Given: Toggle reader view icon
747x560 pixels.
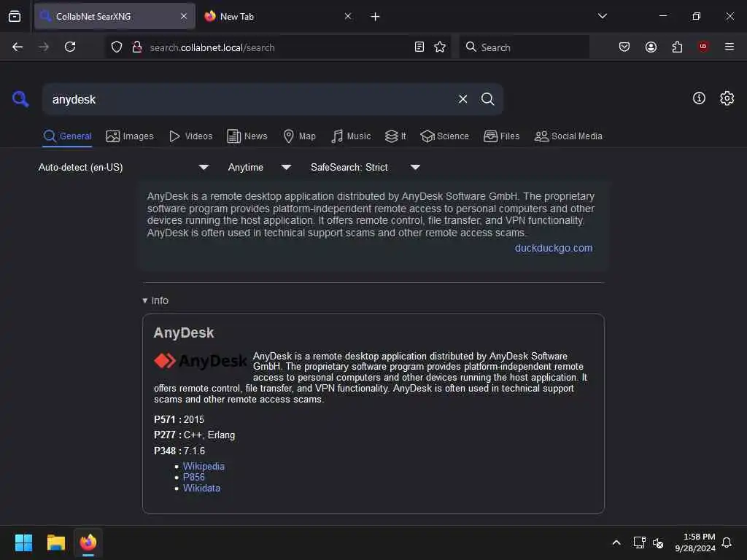Looking at the screenshot, I should point(419,47).
